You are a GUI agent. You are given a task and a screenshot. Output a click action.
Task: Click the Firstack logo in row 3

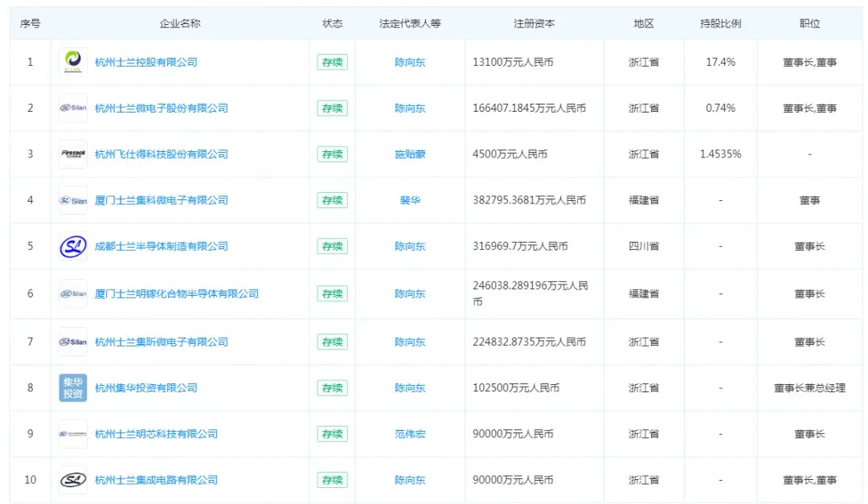73,154
